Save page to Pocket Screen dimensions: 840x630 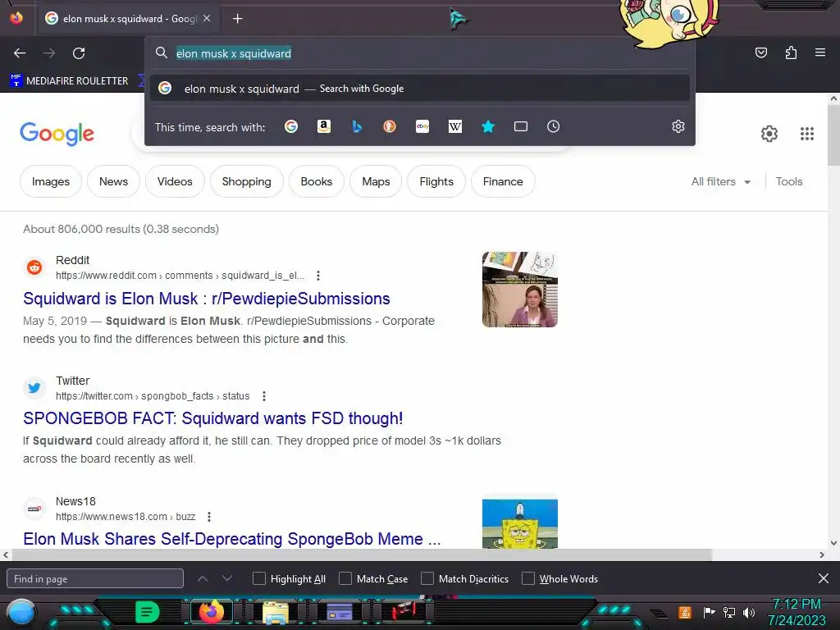coord(760,52)
